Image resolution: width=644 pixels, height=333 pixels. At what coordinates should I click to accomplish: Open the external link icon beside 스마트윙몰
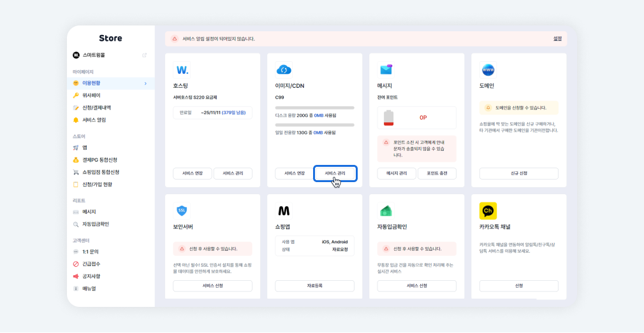pyautogui.click(x=145, y=55)
